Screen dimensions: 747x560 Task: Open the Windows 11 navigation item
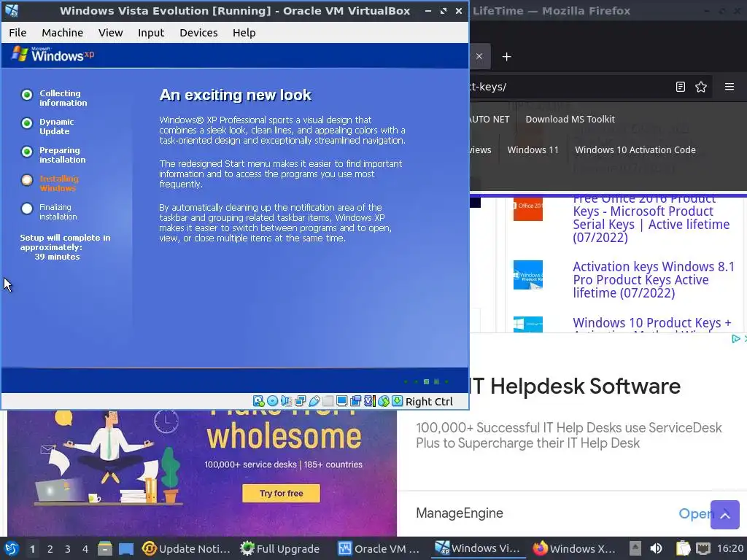click(533, 149)
